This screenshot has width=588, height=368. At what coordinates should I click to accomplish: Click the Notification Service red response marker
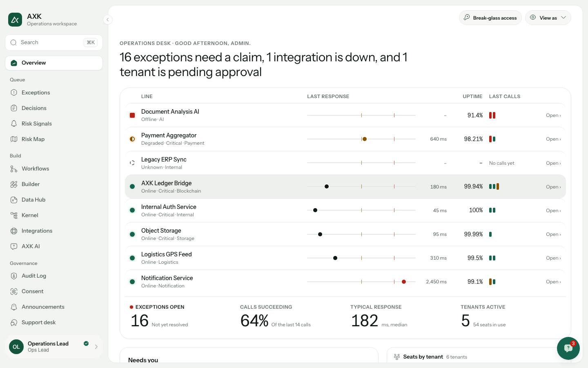(404, 282)
